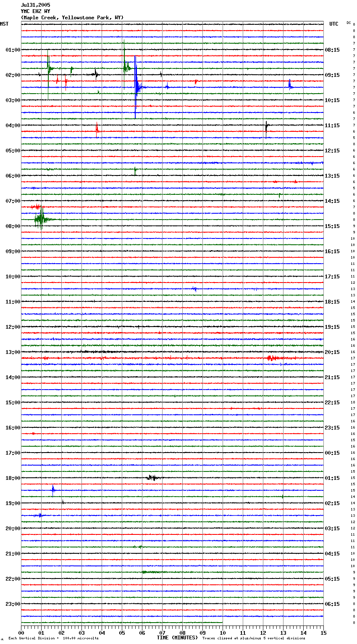Click the station code 'YMC EHZ WY'
The image size is (357, 644).
click(x=36, y=11)
